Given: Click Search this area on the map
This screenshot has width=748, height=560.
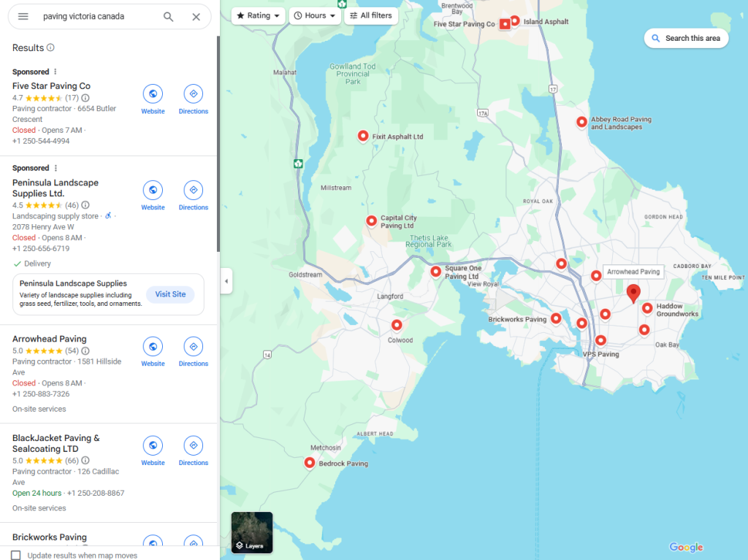Looking at the screenshot, I should (686, 38).
